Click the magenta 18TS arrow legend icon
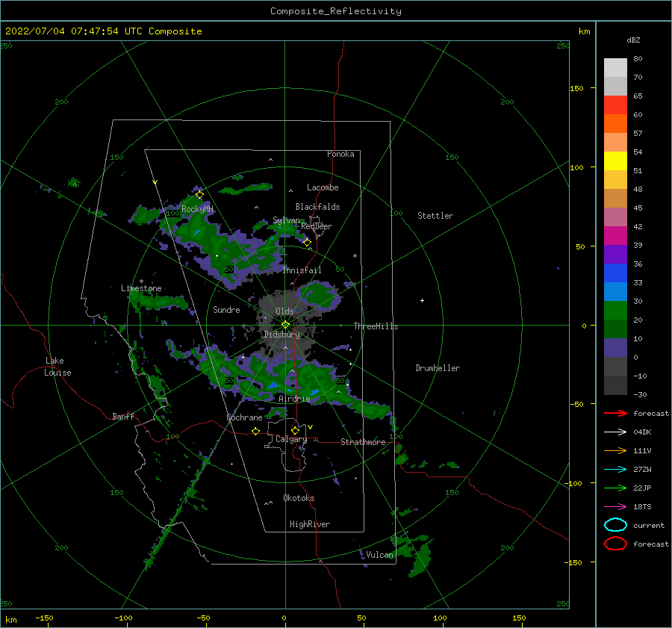672x628 pixels. 615,507
